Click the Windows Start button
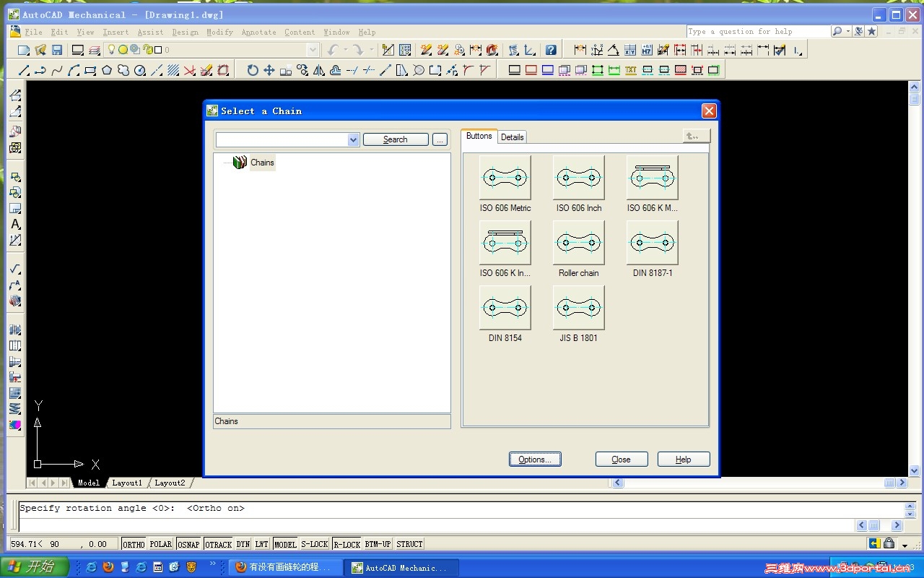The width and height of the screenshot is (924, 578). [34, 567]
